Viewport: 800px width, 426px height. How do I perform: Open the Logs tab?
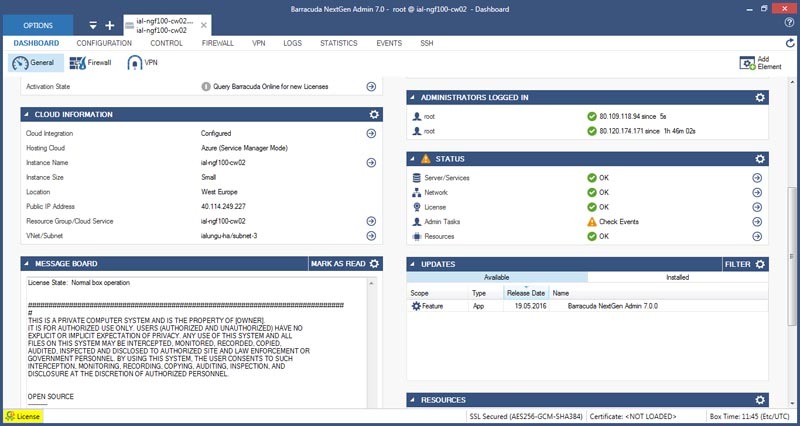[292, 43]
